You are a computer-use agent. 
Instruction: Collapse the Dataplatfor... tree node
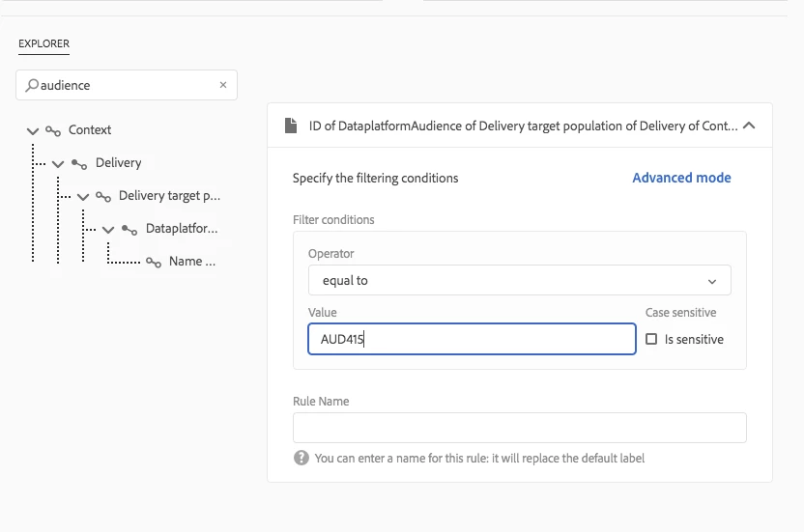(108, 230)
